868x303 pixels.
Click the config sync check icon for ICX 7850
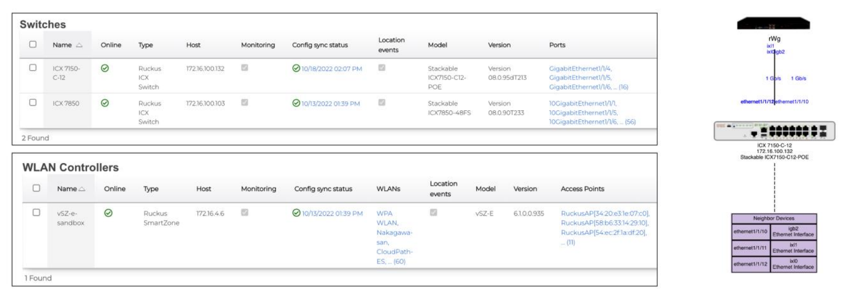[x=296, y=103]
